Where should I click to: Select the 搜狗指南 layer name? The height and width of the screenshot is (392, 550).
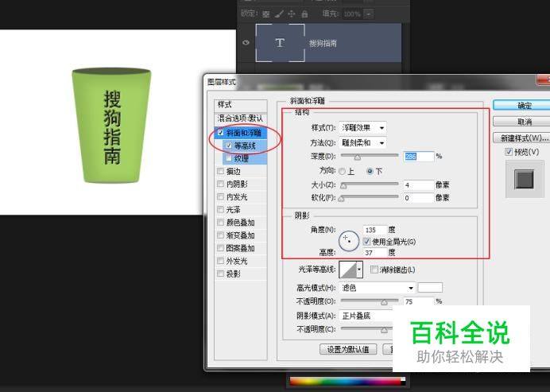point(323,43)
